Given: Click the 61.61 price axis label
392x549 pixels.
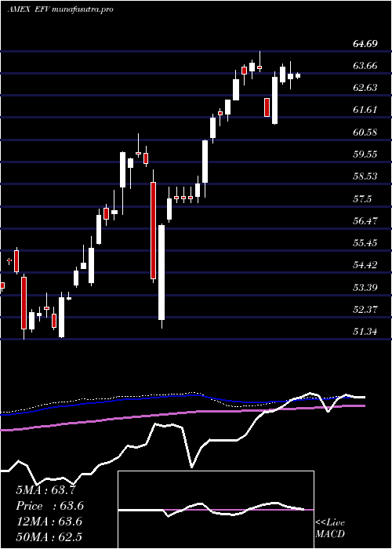Looking at the screenshot, I should [x=365, y=110].
